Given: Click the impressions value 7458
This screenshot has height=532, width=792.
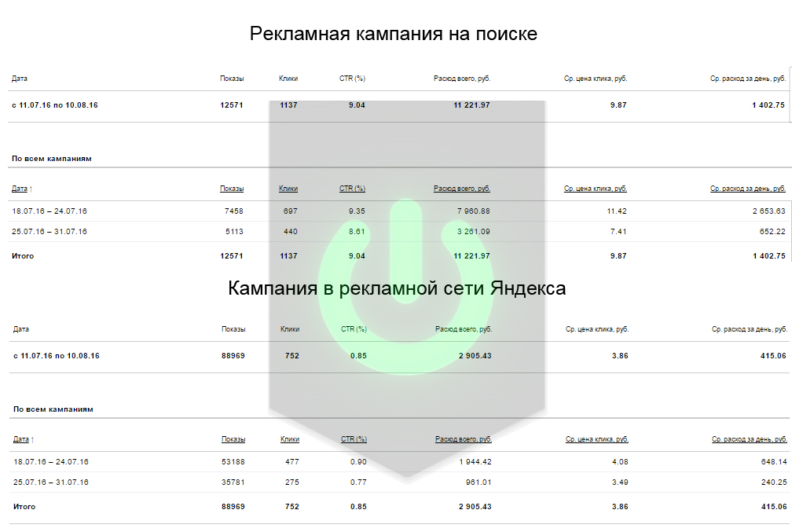Looking at the screenshot, I should (234, 211).
